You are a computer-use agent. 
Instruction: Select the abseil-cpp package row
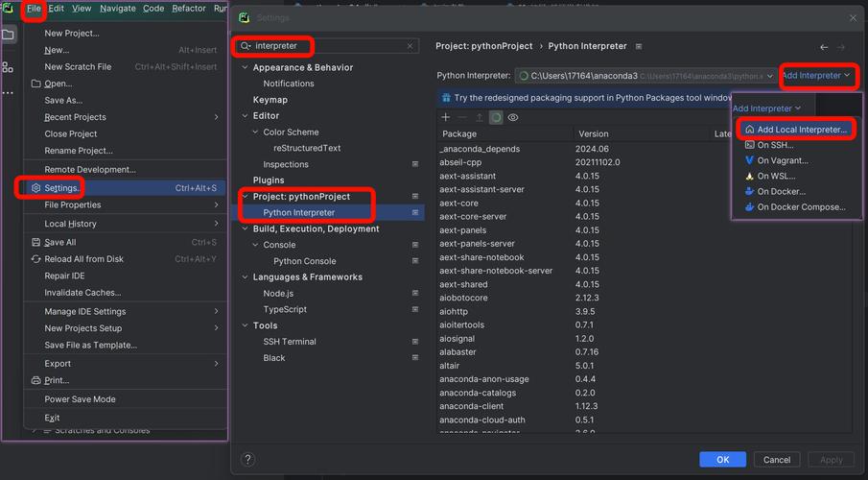tap(643, 162)
